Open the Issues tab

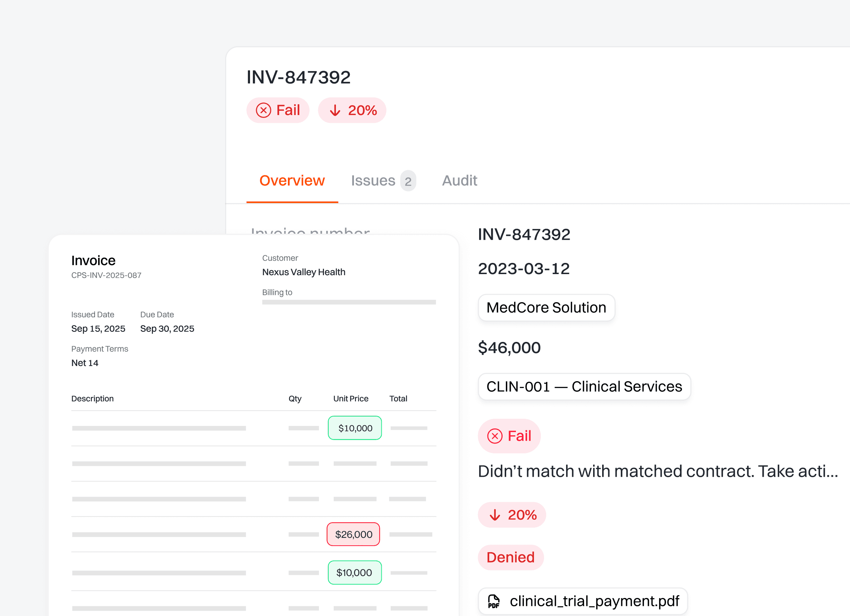coord(373,181)
